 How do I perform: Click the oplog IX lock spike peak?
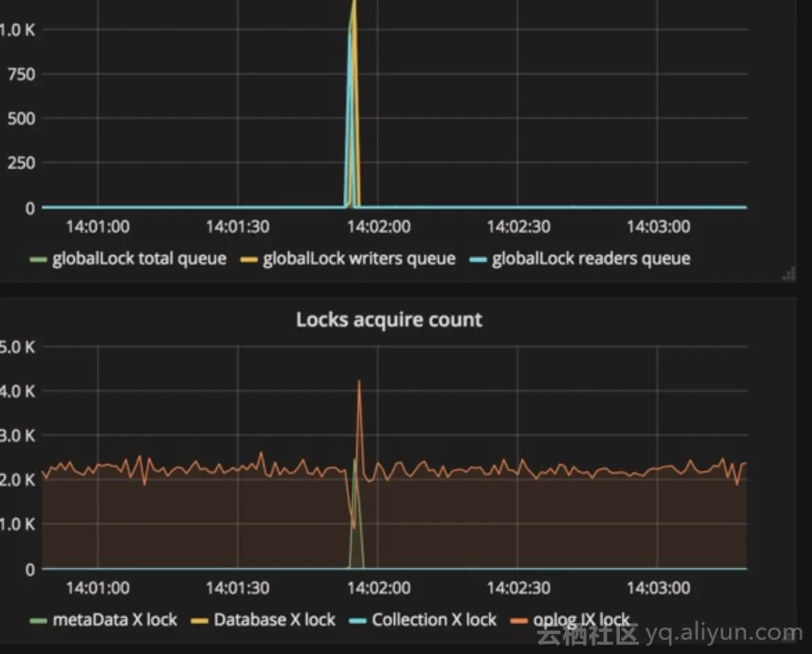(359, 382)
